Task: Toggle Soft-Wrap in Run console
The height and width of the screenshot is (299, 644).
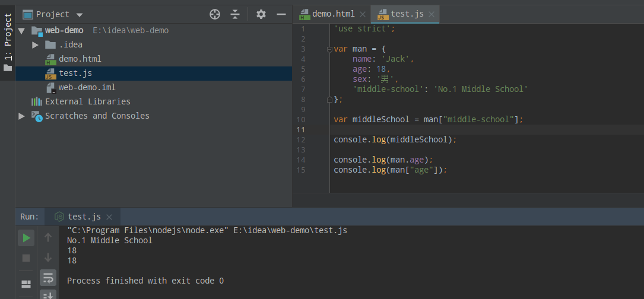Action: point(48,278)
